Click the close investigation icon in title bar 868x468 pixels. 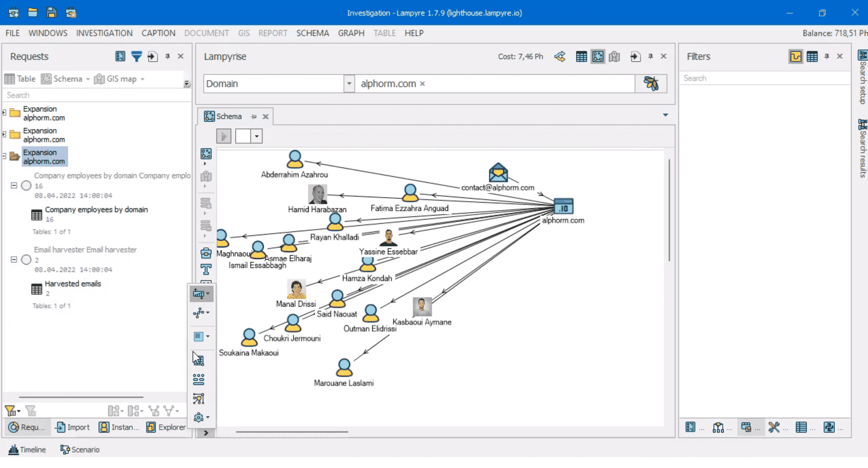tap(71, 13)
